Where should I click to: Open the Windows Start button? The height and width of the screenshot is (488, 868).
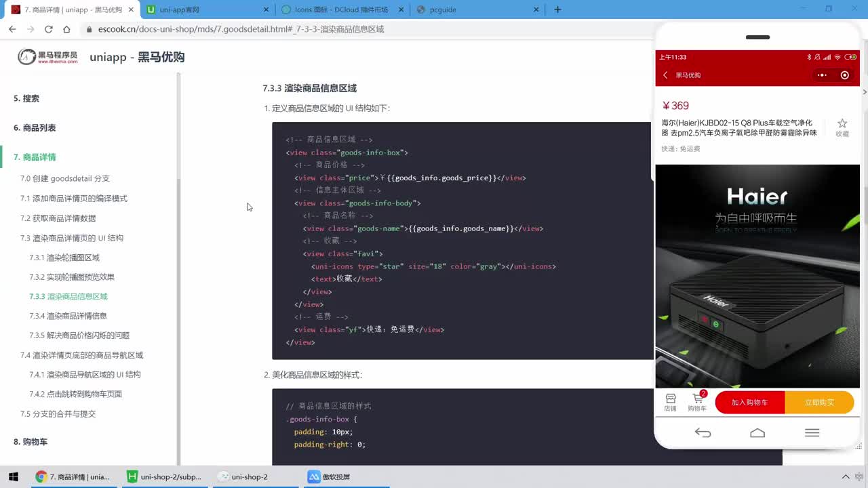pos(13,476)
